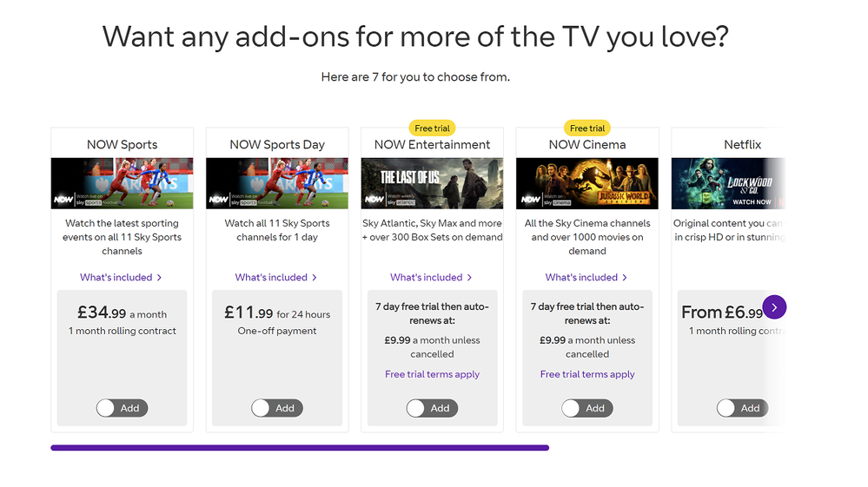This screenshot has width=868, height=487.
Task: Expand What's included under NOW Sports
Action: [x=122, y=278]
